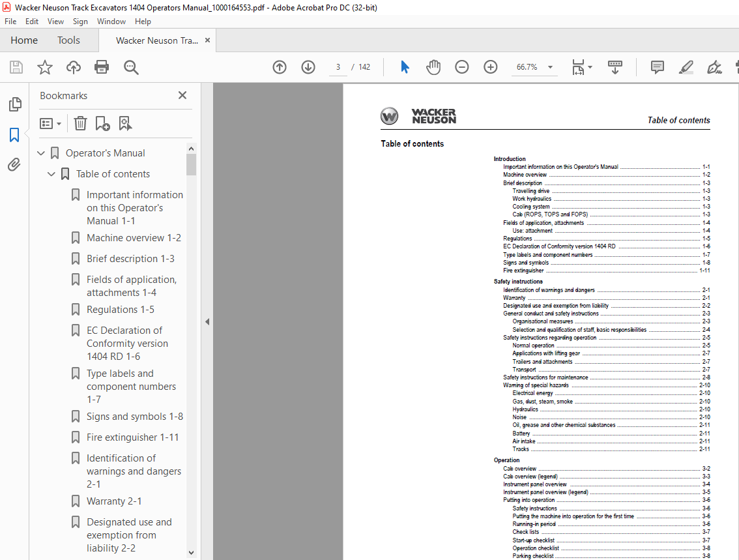The height and width of the screenshot is (560, 739).
Task: Delete the selected bookmark
Action: (80, 123)
